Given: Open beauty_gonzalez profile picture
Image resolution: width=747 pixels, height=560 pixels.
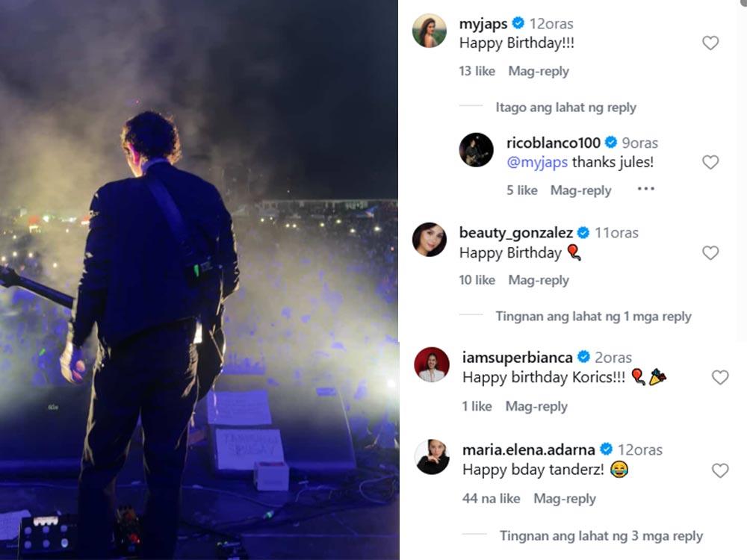Looking at the screenshot, I should click(x=430, y=240).
